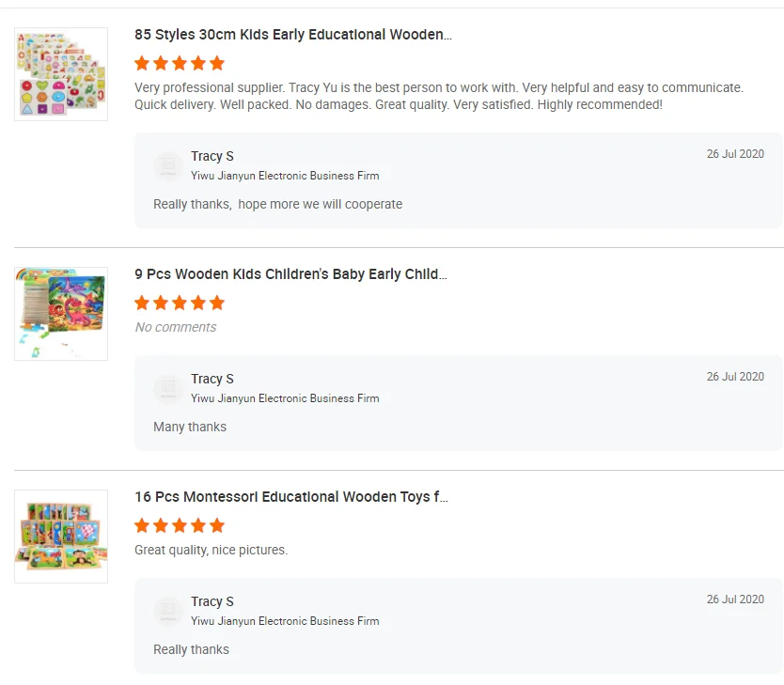Open the 85 Styles wooden puzzle thumbnail
This screenshot has height=685, width=784.
(61, 74)
